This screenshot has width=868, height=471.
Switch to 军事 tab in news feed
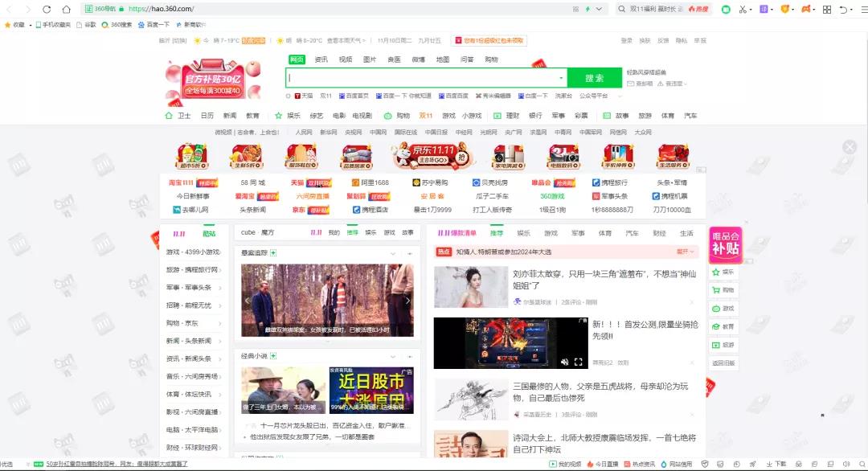(x=578, y=233)
